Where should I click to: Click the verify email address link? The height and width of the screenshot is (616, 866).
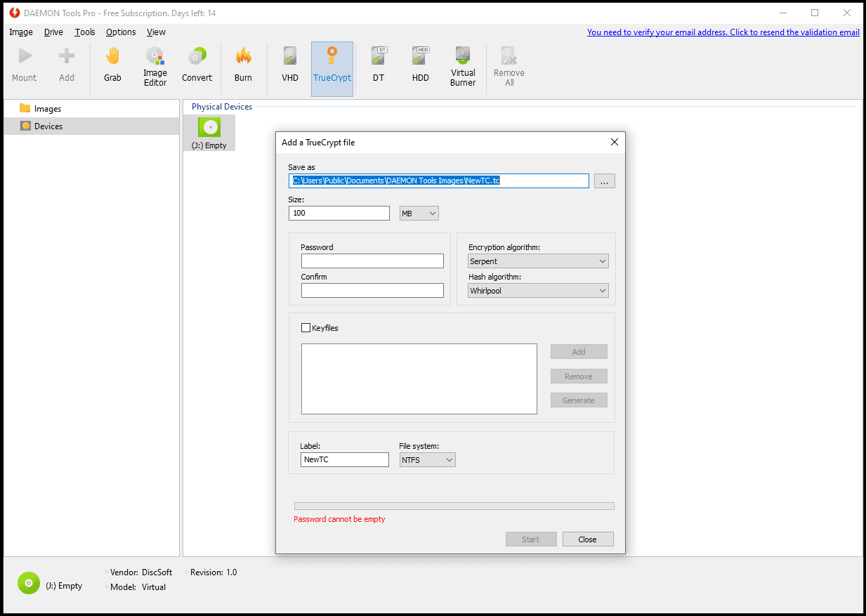pos(723,32)
